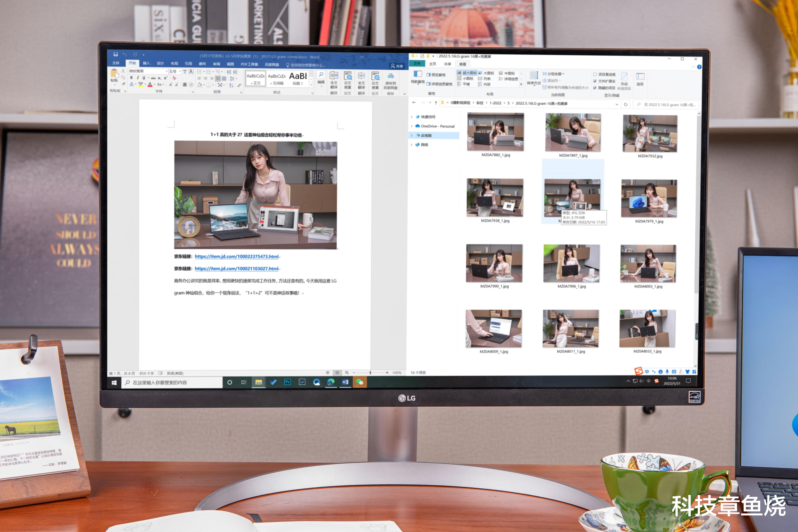Expand 快速访问 in navigation tree
This screenshot has width=798, height=532.
click(x=412, y=117)
